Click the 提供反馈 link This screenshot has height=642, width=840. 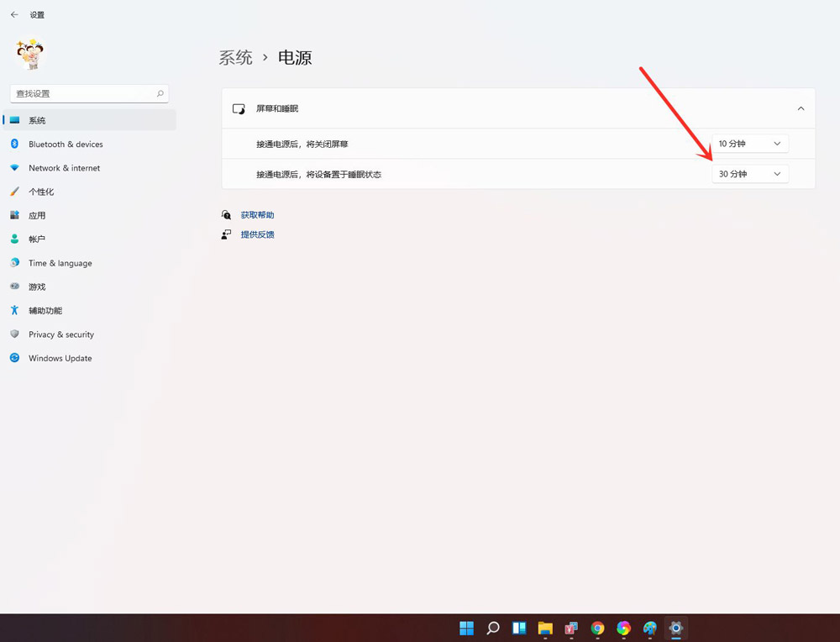(x=257, y=234)
